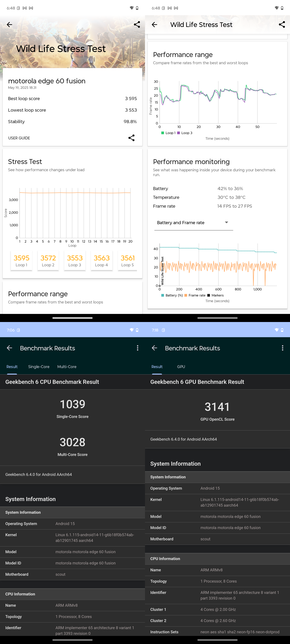Viewport: 290px width, 644px height.
Task: Click Motherboard scout row on GPU screen
Action: pyautogui.click(x=217, y=539)
